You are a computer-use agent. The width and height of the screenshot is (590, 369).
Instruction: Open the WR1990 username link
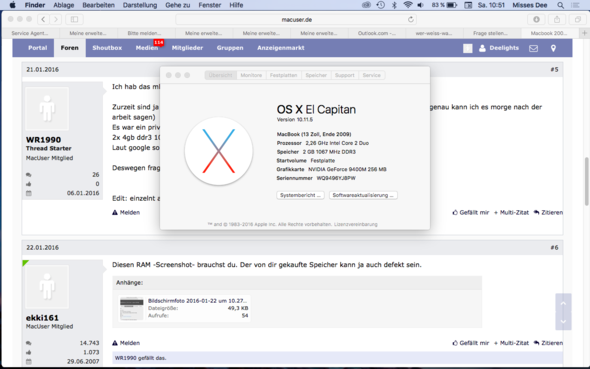(x=43, y=140)
